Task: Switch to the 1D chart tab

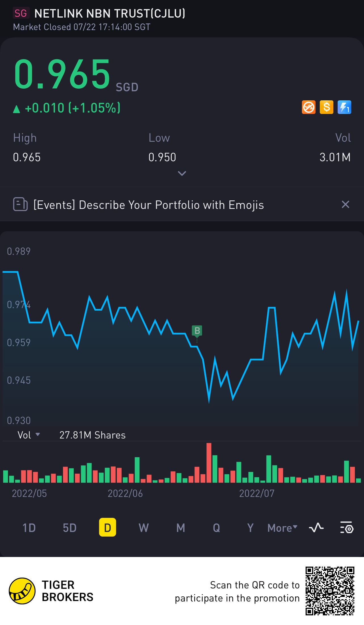Action: 29,528
